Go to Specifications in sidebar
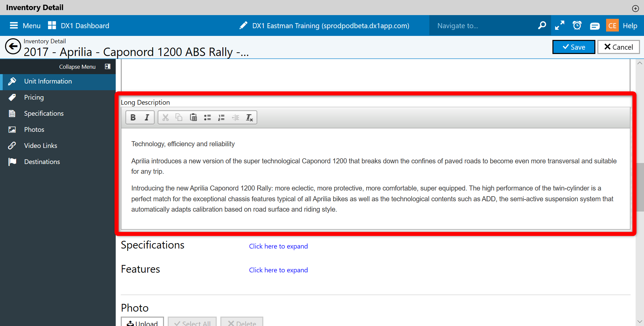 pyautogui.click(x=58, y=114)
